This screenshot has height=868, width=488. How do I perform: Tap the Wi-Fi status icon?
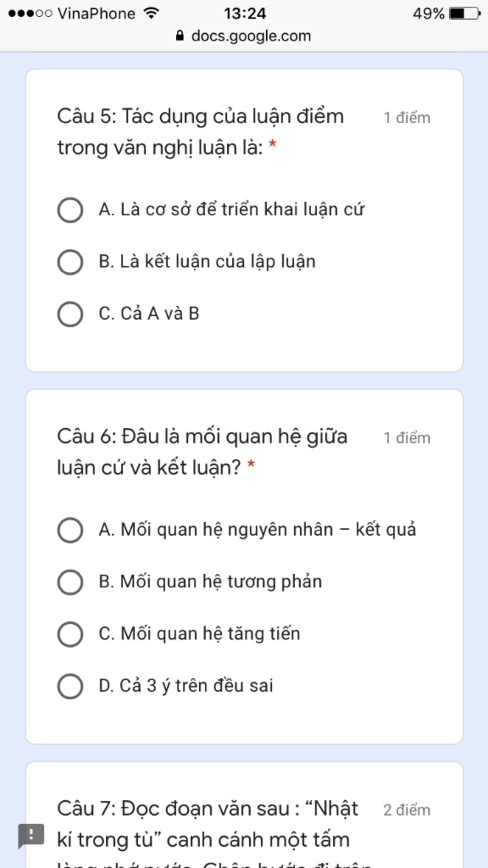[151, 13]
